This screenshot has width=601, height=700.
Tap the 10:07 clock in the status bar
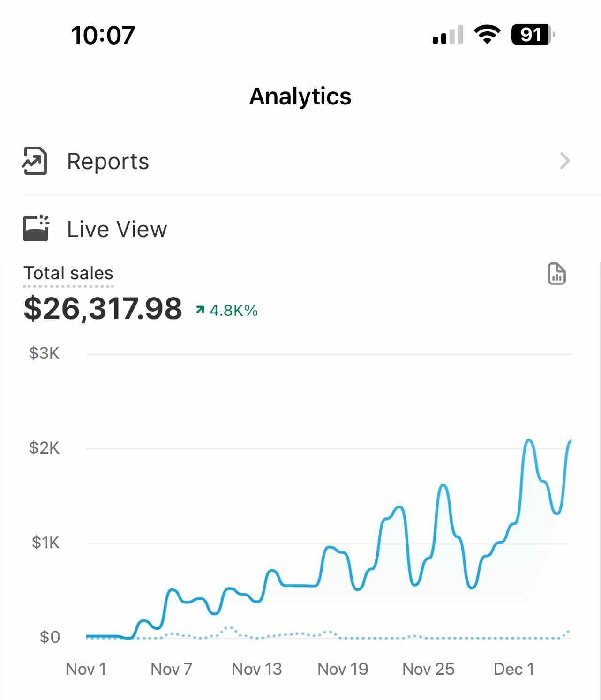click(x=104, y=34)
